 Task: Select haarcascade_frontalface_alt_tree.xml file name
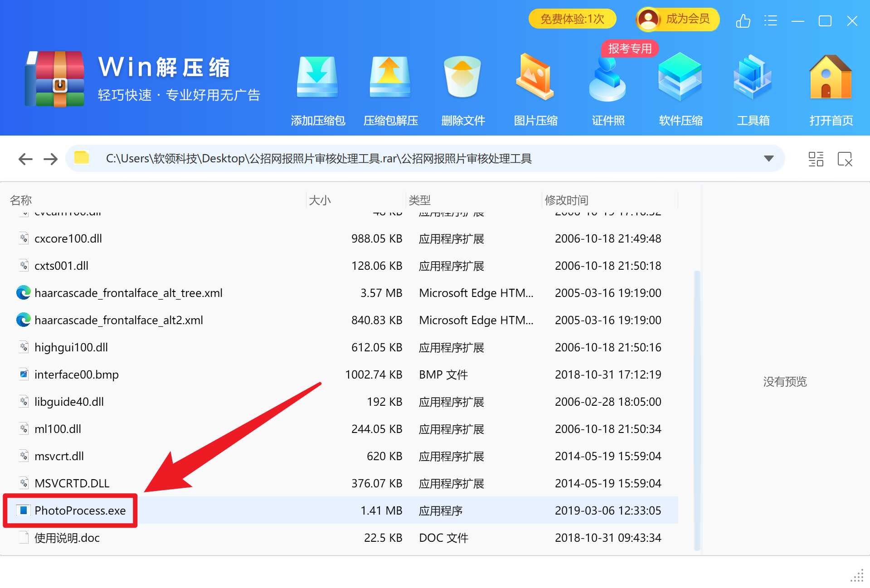click(x=128, y=293)
